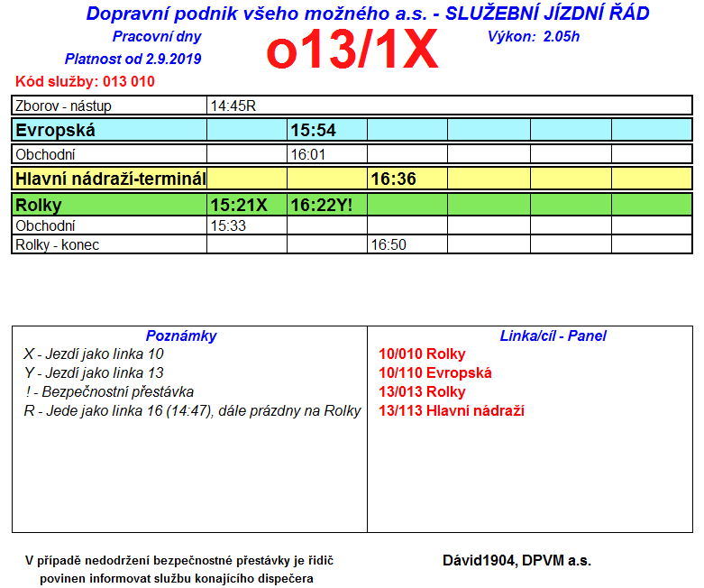Select the Evropská stop cell
This screenshot has height=588, width=704.
[x=109, y=130]
